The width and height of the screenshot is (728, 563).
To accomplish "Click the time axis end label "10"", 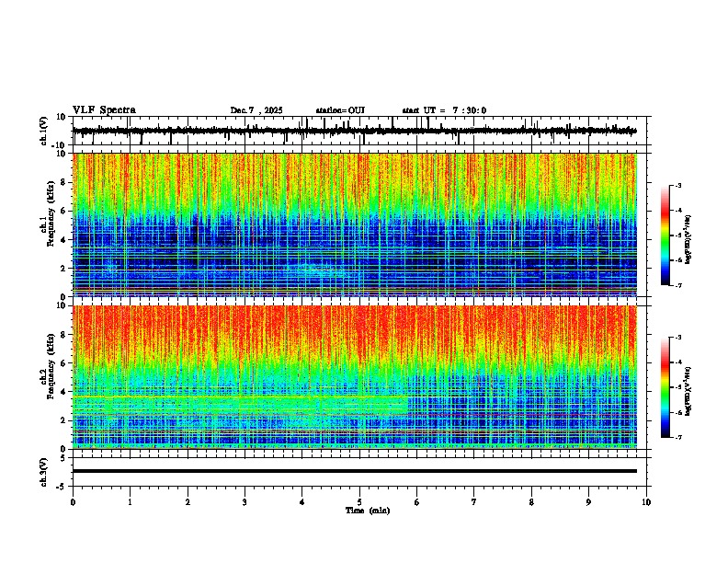I will (x=646, y=502).
